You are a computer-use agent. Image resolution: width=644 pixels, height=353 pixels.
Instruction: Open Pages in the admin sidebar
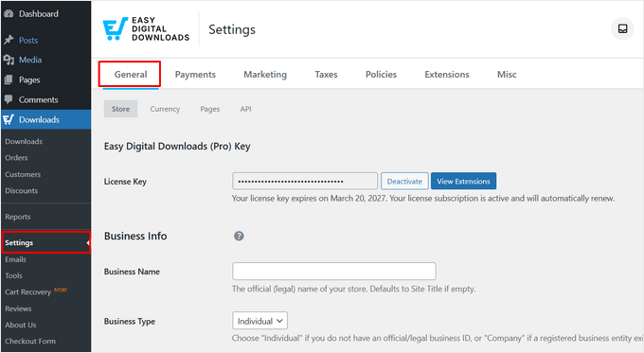point(29,79)
